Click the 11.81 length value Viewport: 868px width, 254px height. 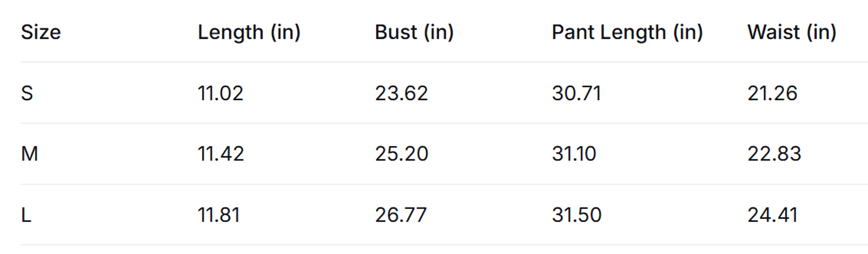(x=219, y=215)
